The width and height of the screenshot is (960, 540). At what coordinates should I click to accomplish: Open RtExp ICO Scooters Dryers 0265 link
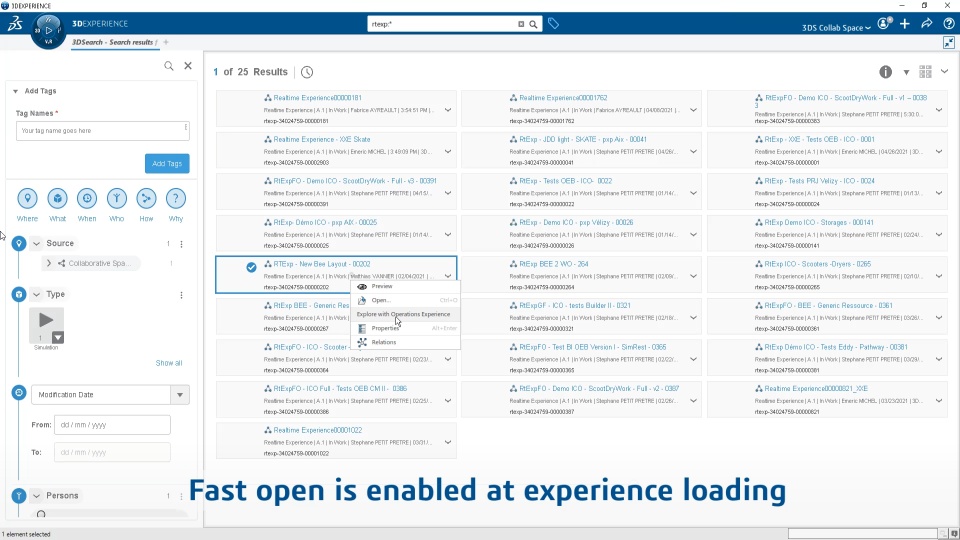tap(817, 264)
